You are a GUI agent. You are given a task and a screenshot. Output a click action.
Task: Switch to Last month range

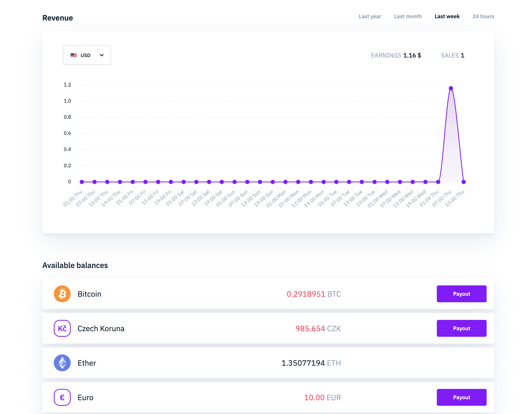(x=408, y=16)
